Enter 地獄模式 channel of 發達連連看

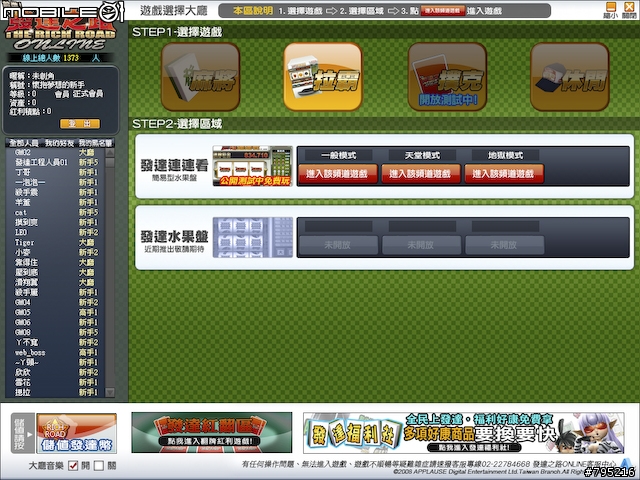504,174
